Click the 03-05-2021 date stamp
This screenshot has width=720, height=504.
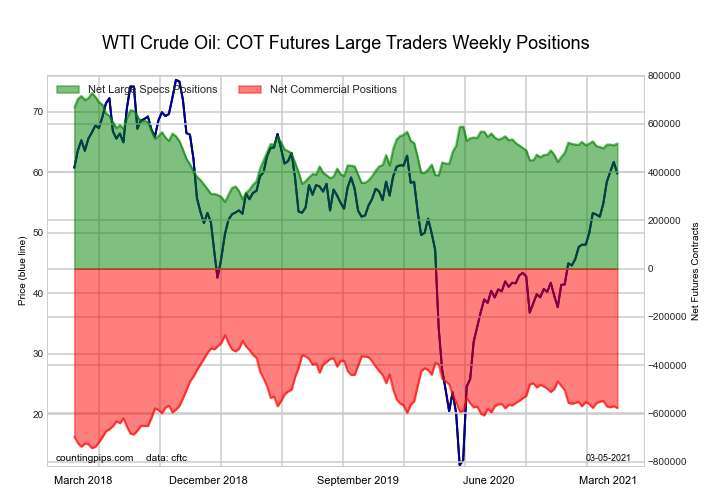coord(608,458)
